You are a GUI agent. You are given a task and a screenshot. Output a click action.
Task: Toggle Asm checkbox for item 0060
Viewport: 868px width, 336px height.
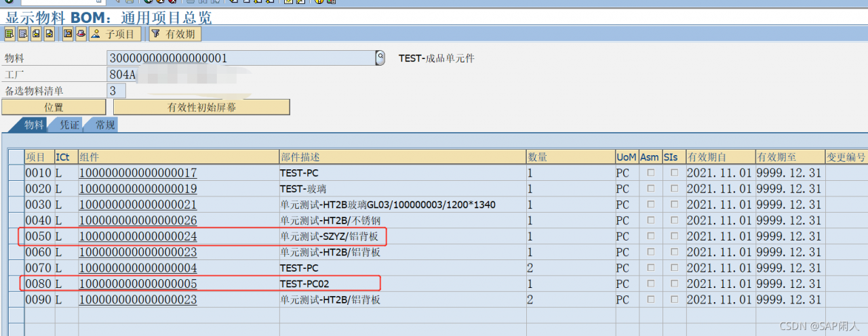651,253
